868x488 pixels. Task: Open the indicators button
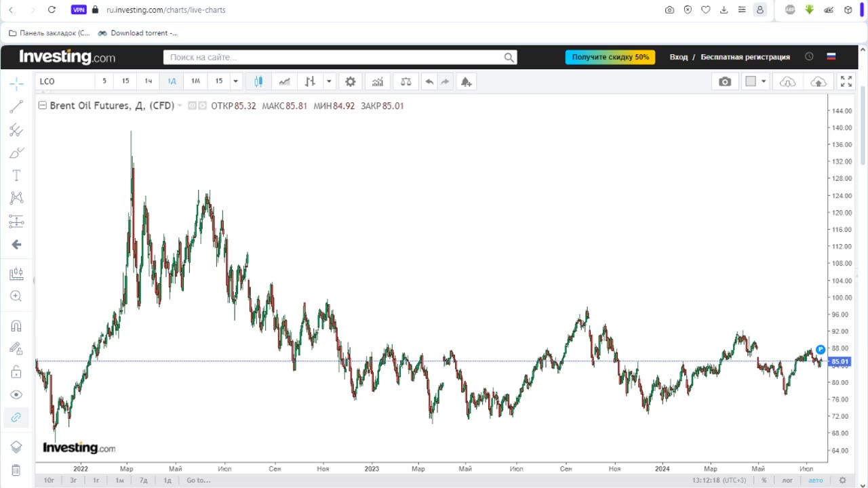point(378,81)
